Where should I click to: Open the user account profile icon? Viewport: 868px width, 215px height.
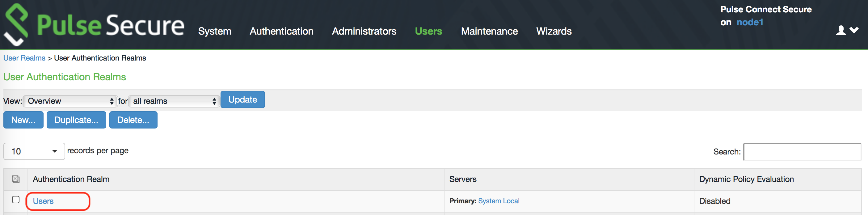tap(841, 30)
